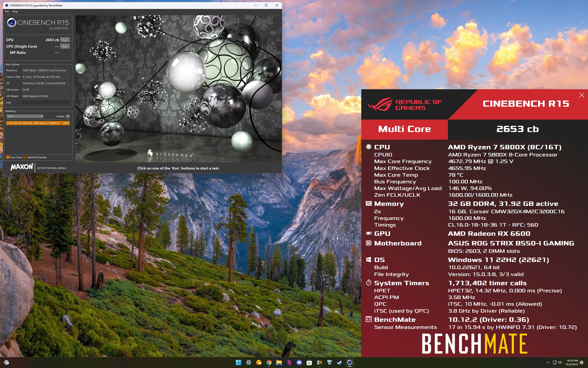
Task: Click the AIXSPONZA logo in the render
Action: point(170,154)
